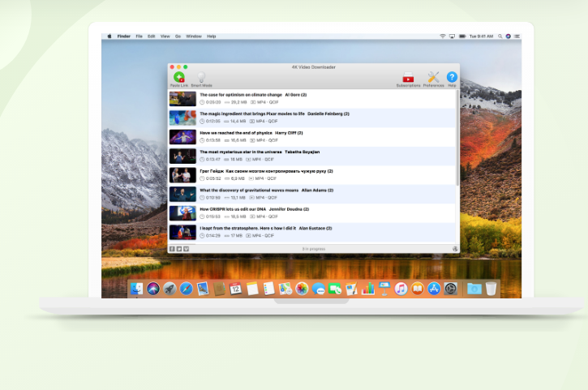Open the Apple menu
Screen dimensions: 588x390
109,36
